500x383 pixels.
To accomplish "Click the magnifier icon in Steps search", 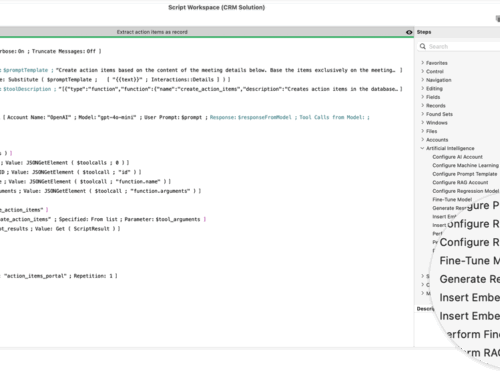I will point(423,46).
